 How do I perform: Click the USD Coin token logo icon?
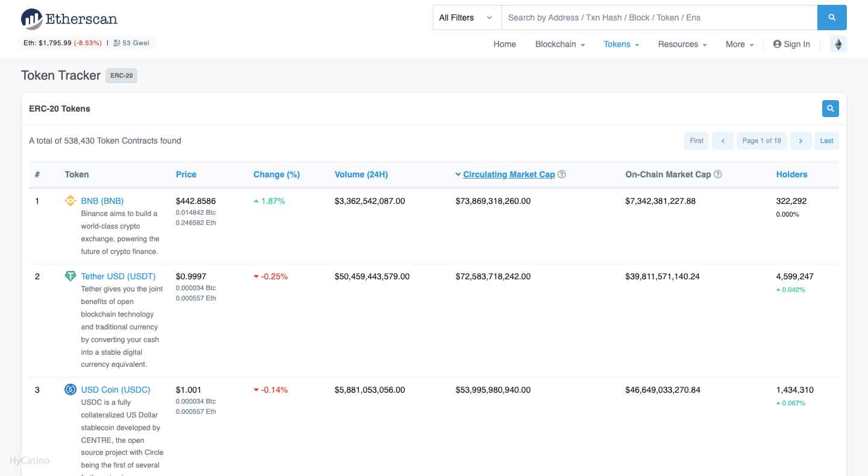[x=71, y=390]
